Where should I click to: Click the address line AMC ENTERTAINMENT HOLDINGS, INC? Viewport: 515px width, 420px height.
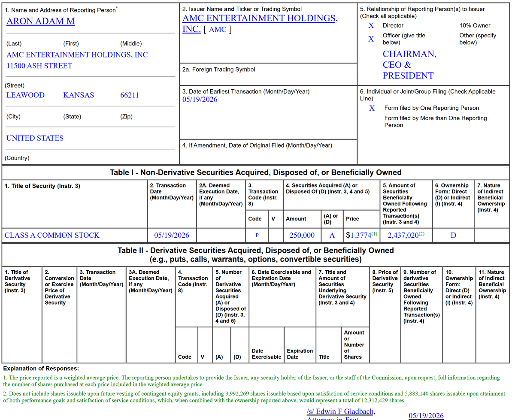pos(77,55)
